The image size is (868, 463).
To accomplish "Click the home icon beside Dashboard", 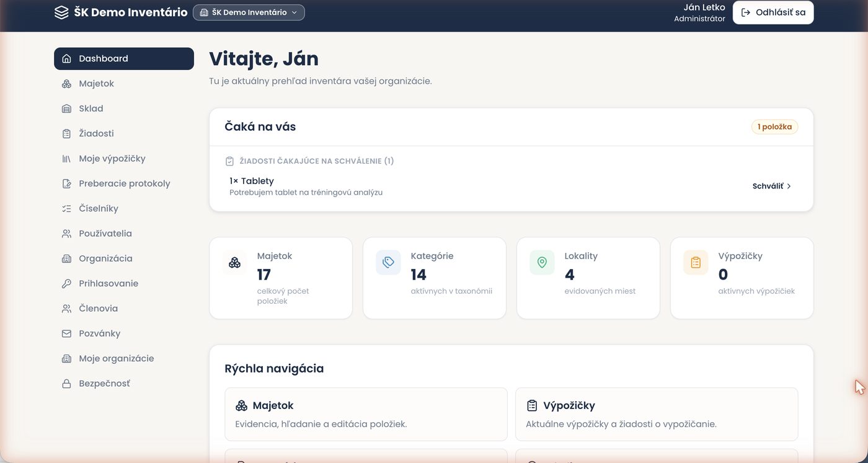I will (66, 59).
